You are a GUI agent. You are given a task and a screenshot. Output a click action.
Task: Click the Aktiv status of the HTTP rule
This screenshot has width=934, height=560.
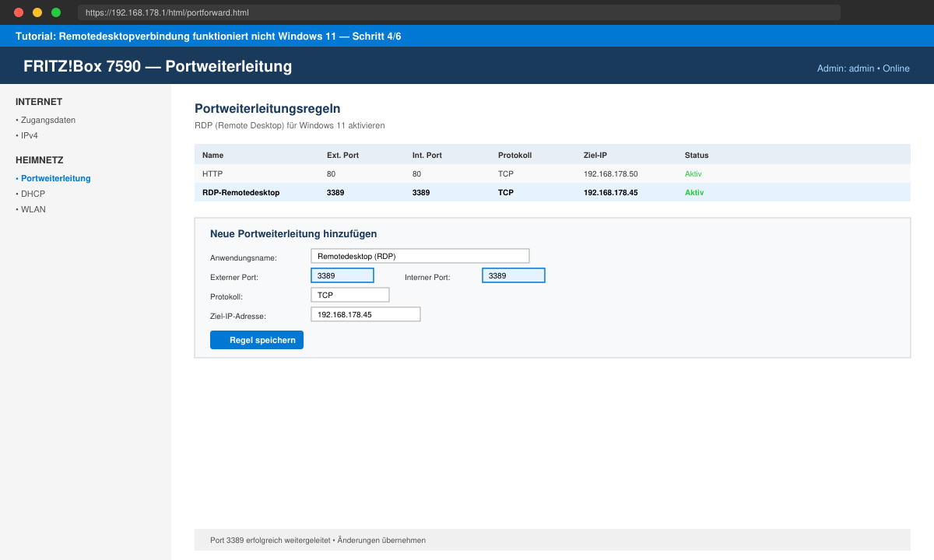click(x=693, y=173)
